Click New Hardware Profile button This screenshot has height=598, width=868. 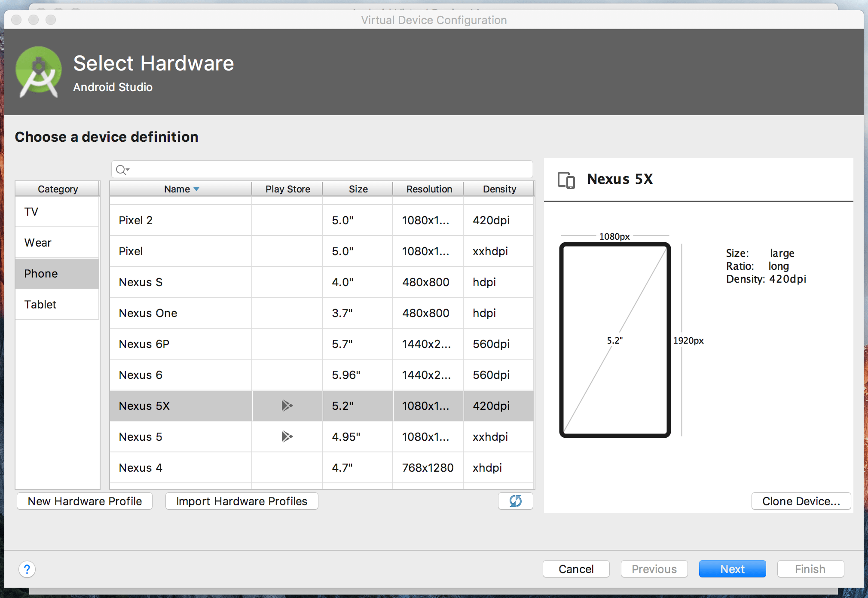coord(85,501)
